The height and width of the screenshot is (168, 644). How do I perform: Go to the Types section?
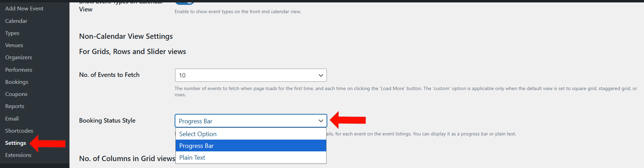click(x=12, y=33)
